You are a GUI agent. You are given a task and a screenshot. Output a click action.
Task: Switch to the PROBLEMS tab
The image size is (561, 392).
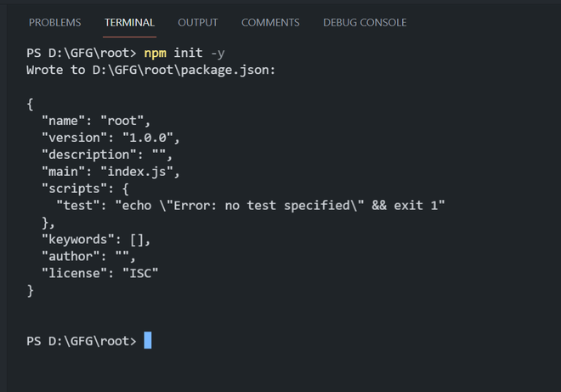pos(55,22)
